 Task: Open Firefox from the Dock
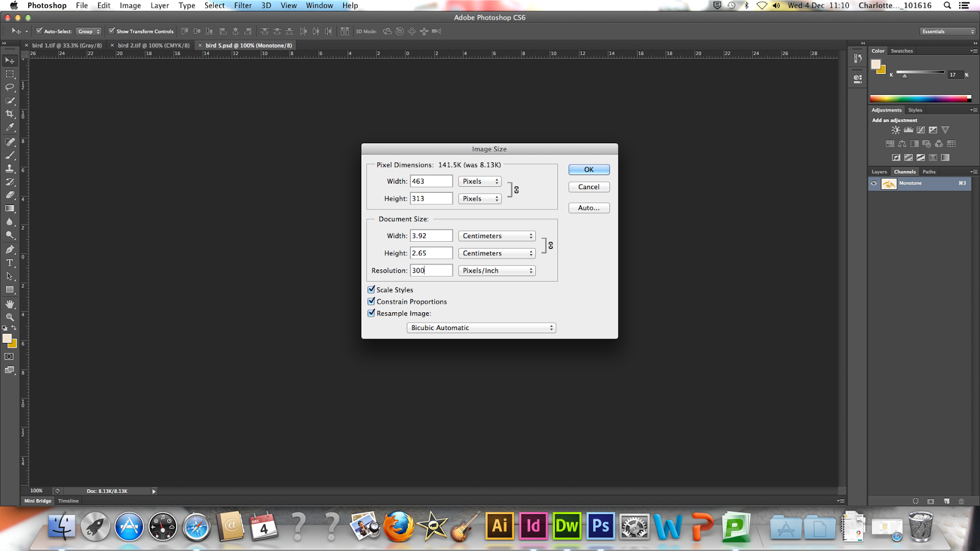(x=399, y=526)
